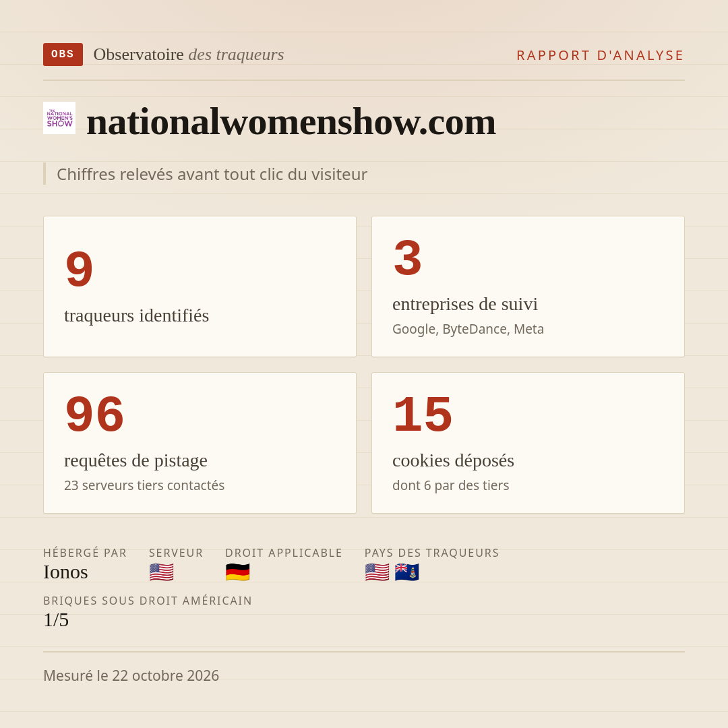Select the 3 entreprises de suivi card
Image resolution: width=728 pixels, height=728 pixels.
click(x=528, y=286)
